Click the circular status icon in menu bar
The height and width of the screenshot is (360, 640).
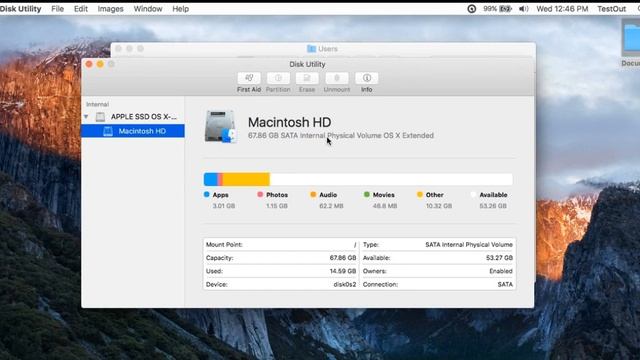click(471, 9)
